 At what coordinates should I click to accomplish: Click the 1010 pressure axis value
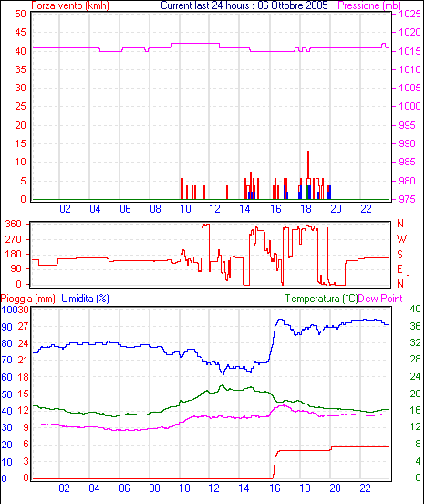(409, 69)
